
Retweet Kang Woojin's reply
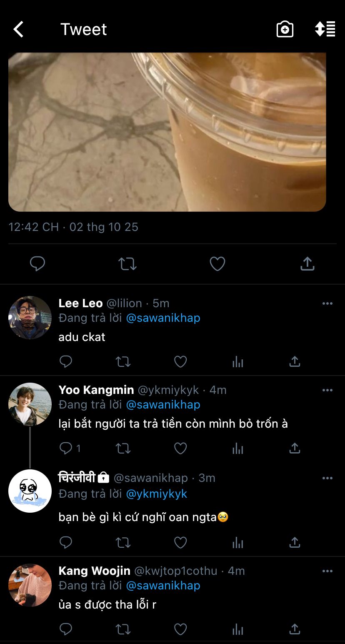point(123,629)
